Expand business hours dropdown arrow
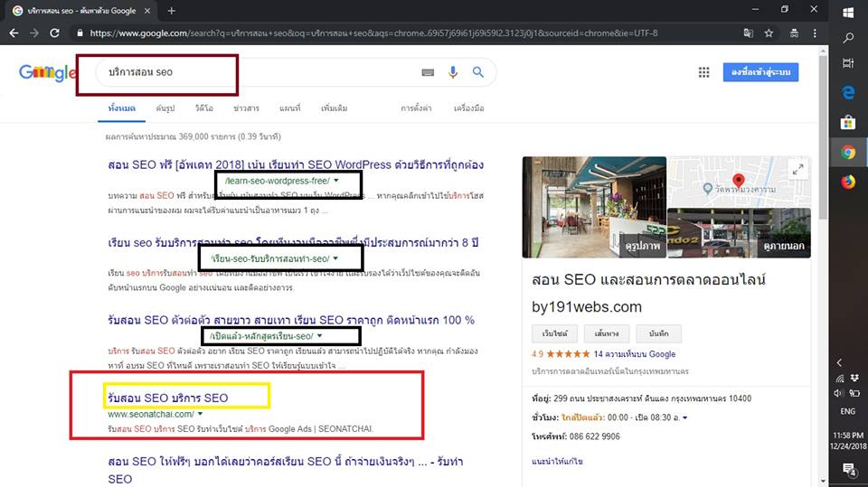This screenshot has height=487, width=868. tap(684, 417)
